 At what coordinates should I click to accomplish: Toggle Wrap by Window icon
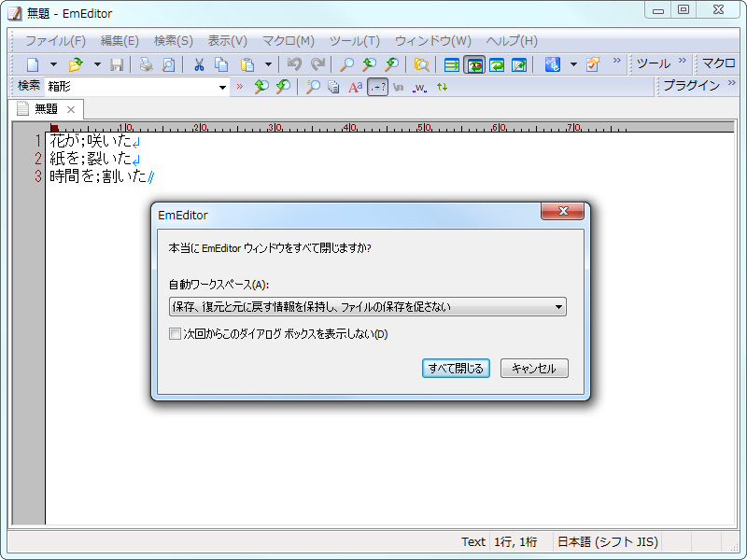pos(497,64)
